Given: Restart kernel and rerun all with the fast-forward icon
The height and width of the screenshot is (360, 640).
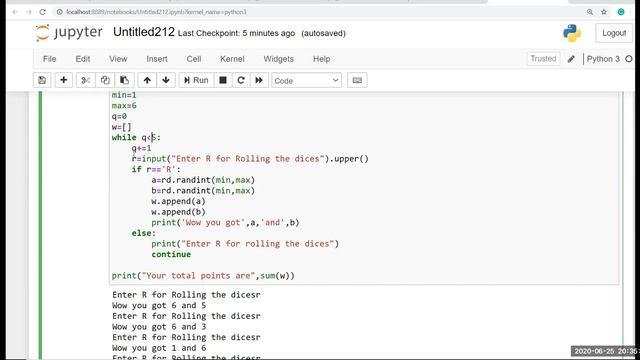Looking at the screenshot, I should tap(259, 80).
